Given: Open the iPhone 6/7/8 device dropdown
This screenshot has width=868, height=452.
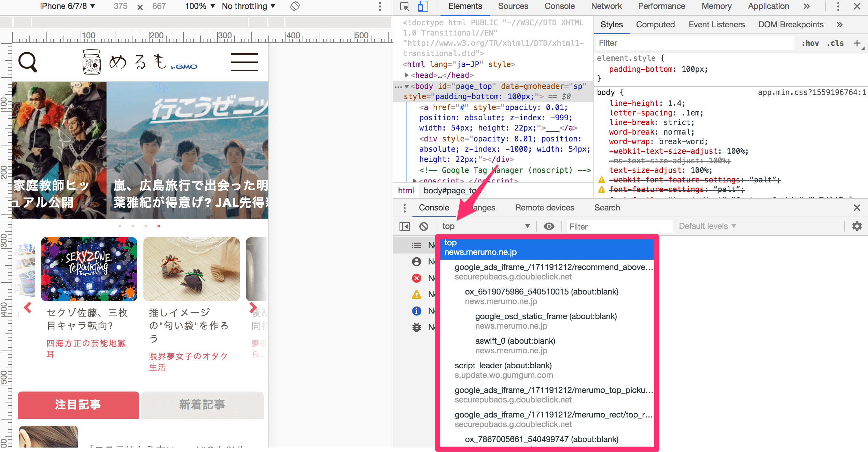Looking at the screenshot, I should point(67,6).
